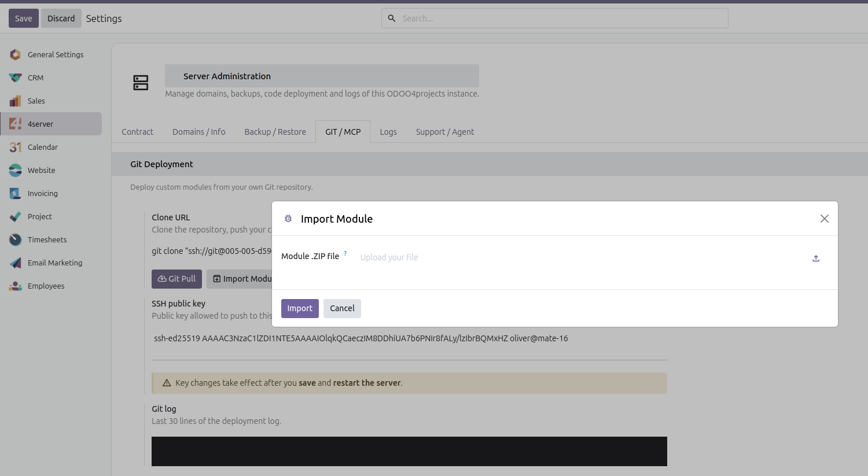
Task: Open the Sales settings icon
Action: [16, 101]
